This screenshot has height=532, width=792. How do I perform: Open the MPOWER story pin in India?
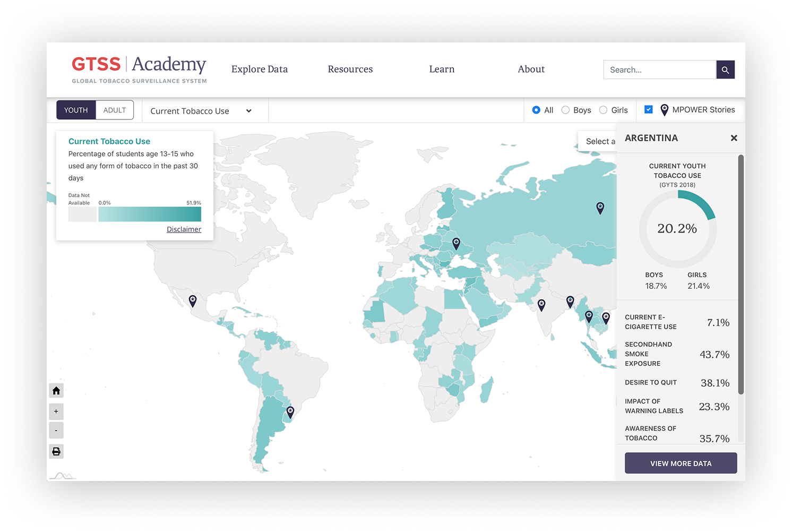(541, 305)
